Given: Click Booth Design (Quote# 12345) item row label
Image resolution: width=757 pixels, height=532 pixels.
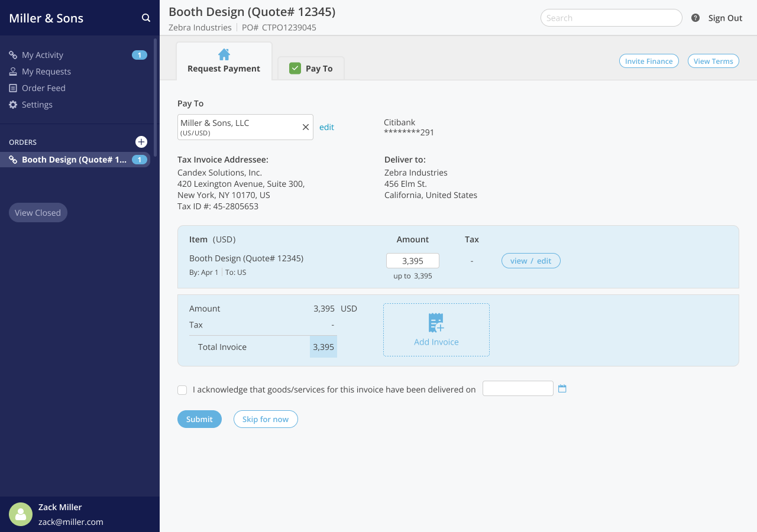Looking at the screenshot, I should 246,258.
